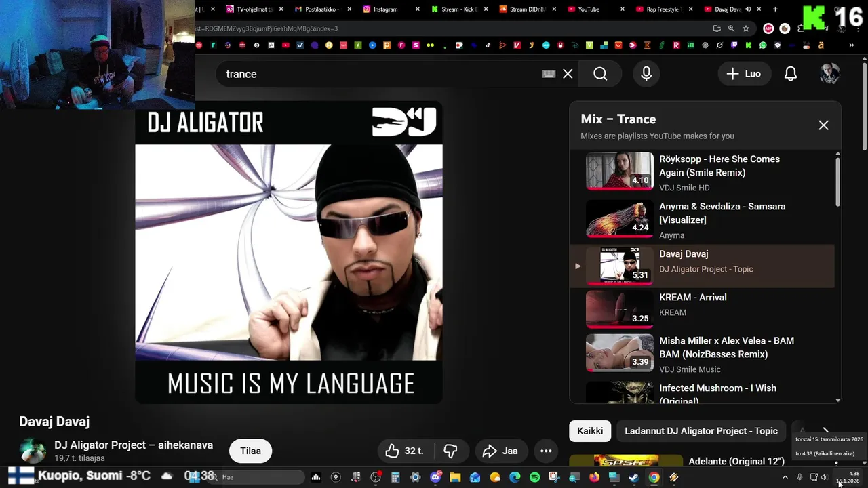Click the DJ Aligator album art video player
The width and height of the screenshot is (868, 488).
point(289,252)
